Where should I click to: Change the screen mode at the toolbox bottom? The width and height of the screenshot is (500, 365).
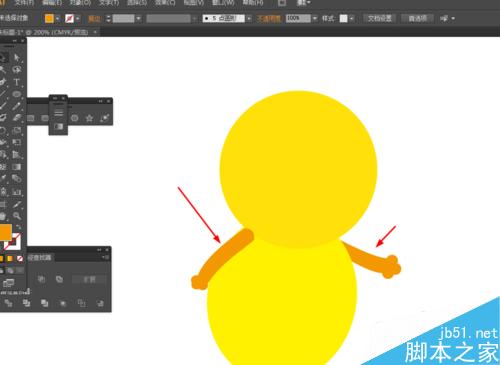click(8, 283)
